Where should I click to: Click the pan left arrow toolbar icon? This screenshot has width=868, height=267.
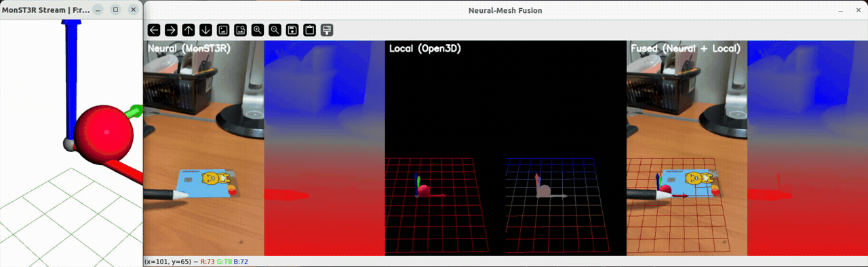(x=154, y=30)
